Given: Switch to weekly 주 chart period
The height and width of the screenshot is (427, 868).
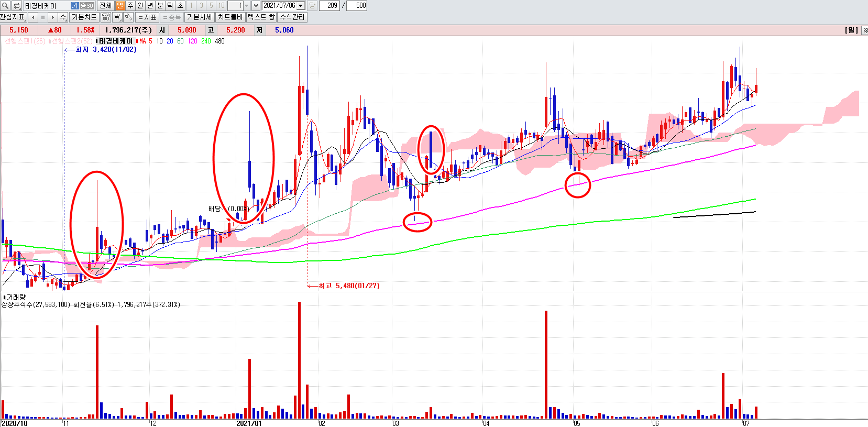Looking at the screenshot, I should [x=130, y=6].
